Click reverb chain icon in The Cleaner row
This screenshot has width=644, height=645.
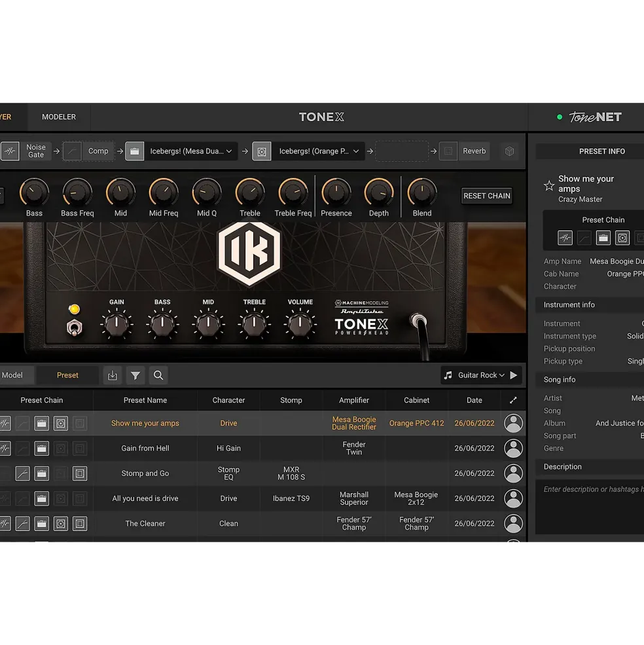tap(80, 524)
